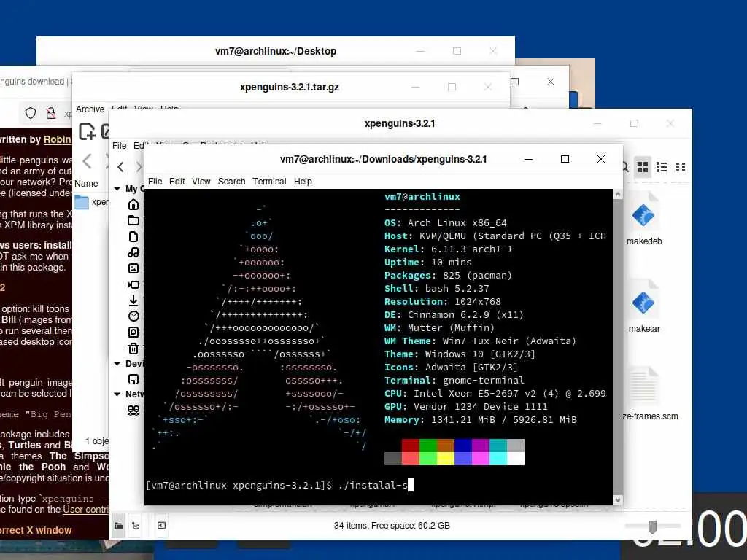Click the vm7@archlinux:~/Desktop window title bar
The image size is (747, 560).
pyautogui.click(x=275, y=51)
